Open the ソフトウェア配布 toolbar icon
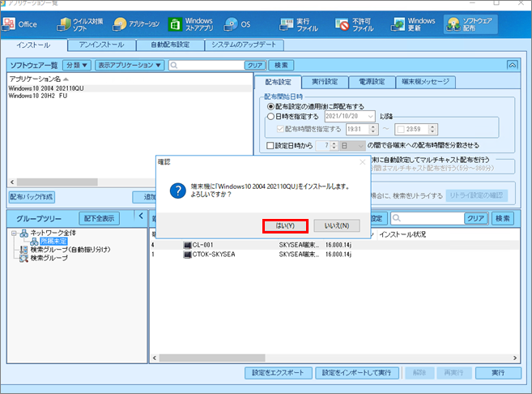532x394 pixels. 470,24
